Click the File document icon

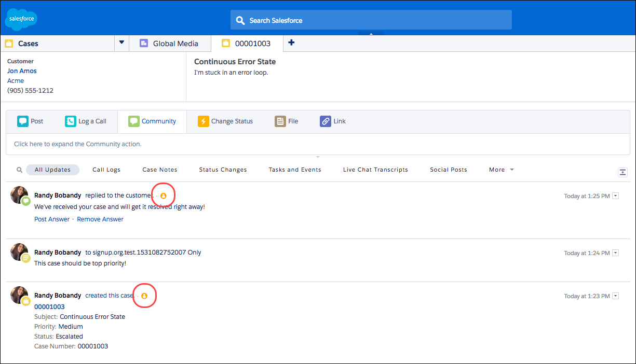coord(280,121)
